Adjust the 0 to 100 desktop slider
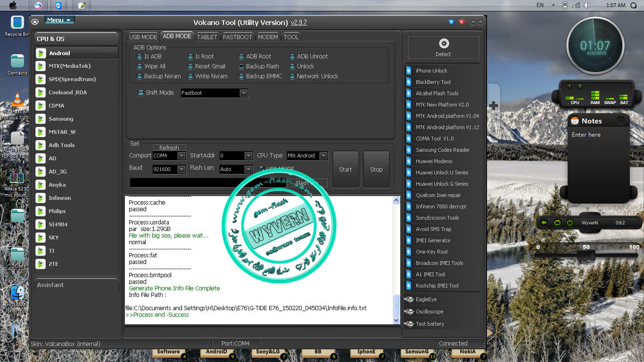644x362 pixels. [586, 255]
